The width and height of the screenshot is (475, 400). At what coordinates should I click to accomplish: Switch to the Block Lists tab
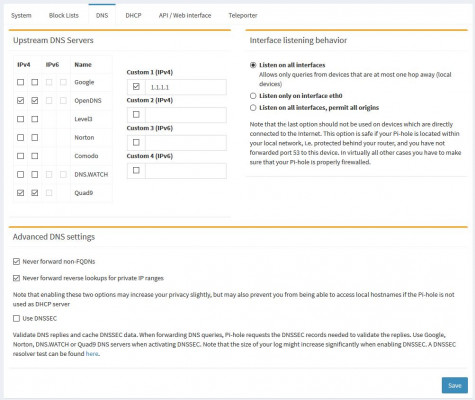click(x=64, y=15)
